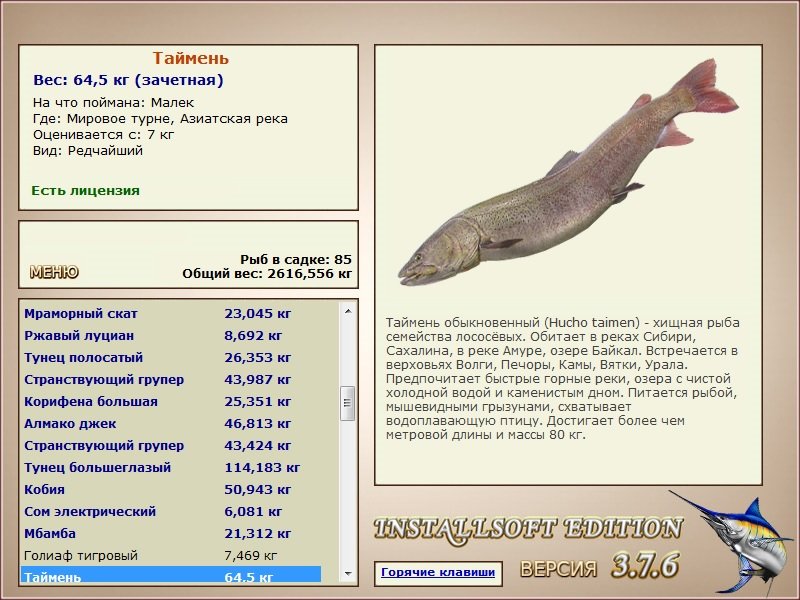Click the Hucho taimen description paragraph
The height and width of the screenshot is (600, 800).
tap(563, 379)
